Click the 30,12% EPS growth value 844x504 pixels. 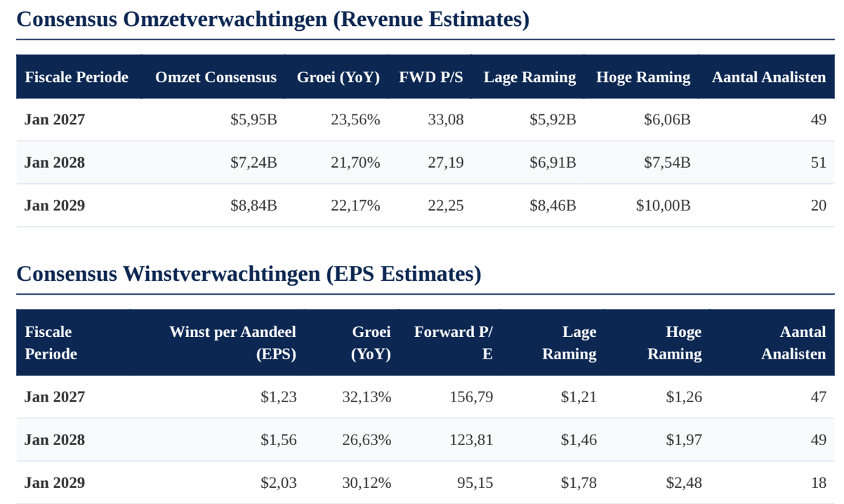click(367, 483)
